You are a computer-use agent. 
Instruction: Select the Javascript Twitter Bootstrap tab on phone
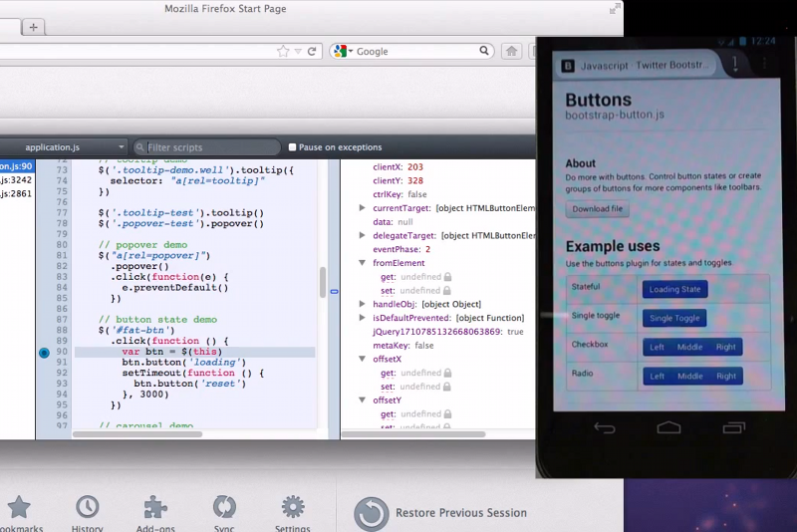638,66
